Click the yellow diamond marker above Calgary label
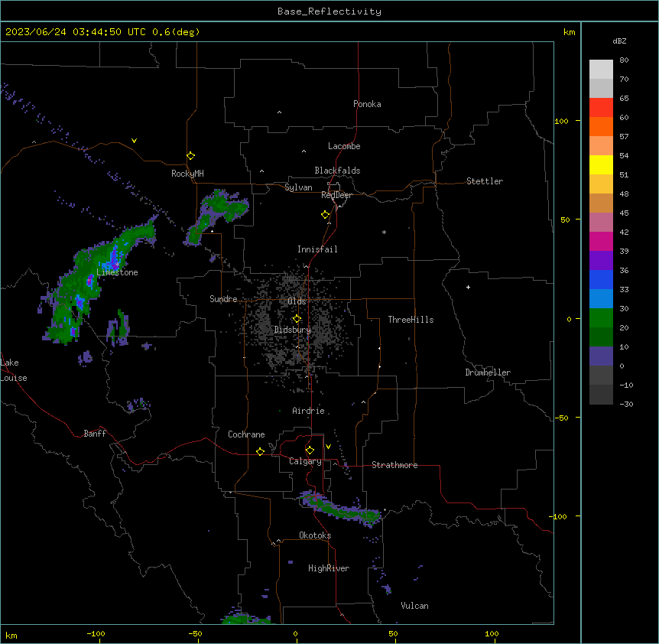 (x=310, y=450)
